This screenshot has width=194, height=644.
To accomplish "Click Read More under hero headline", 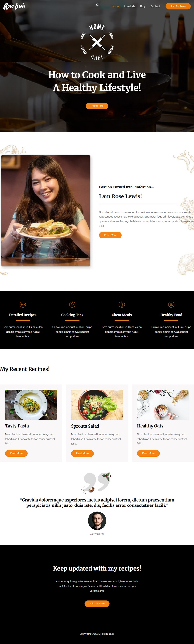I will point(97,106).
